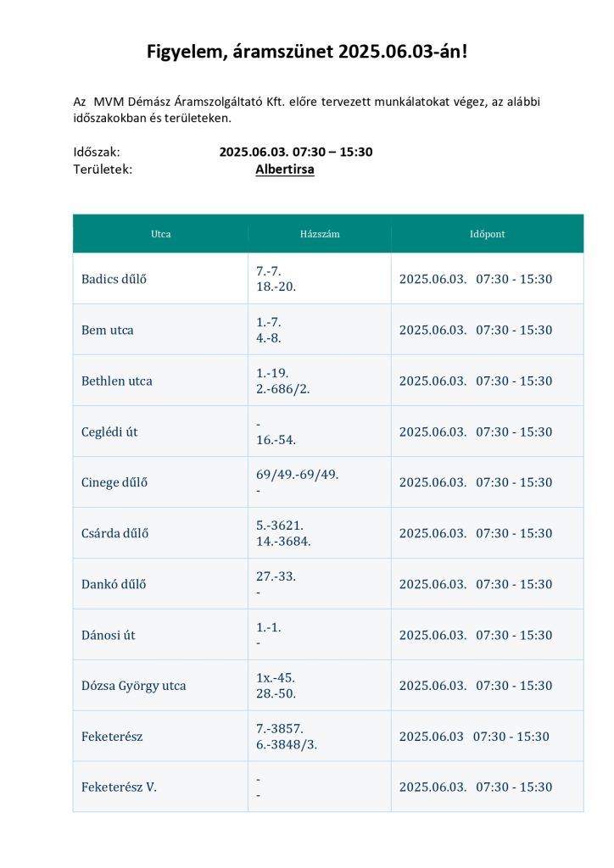The image size is (614, 868).
Task: Click the underlined Albertirsa text
Action: (285, 169)
